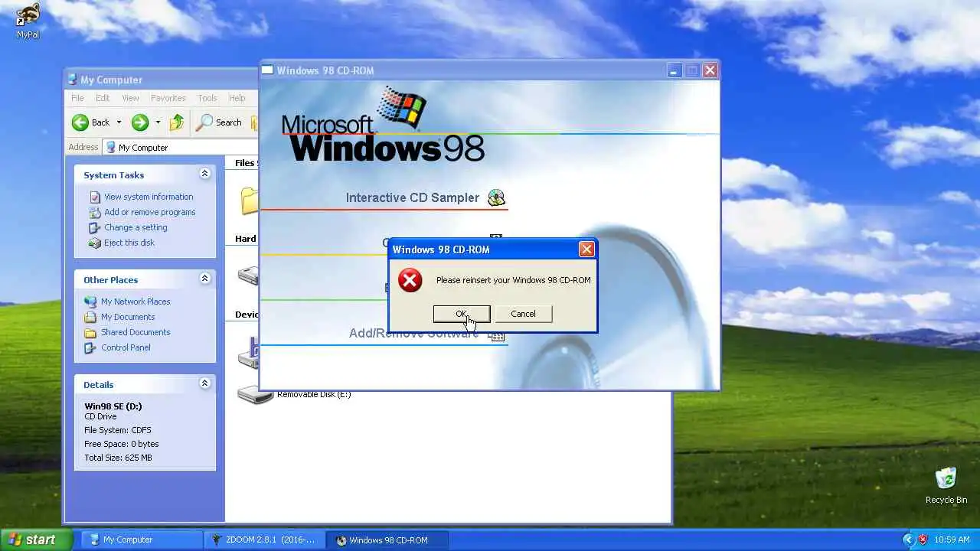Switch to ZDOOM 2.8.1 taskbar button
980x551 pixels.
pos(264,540)
